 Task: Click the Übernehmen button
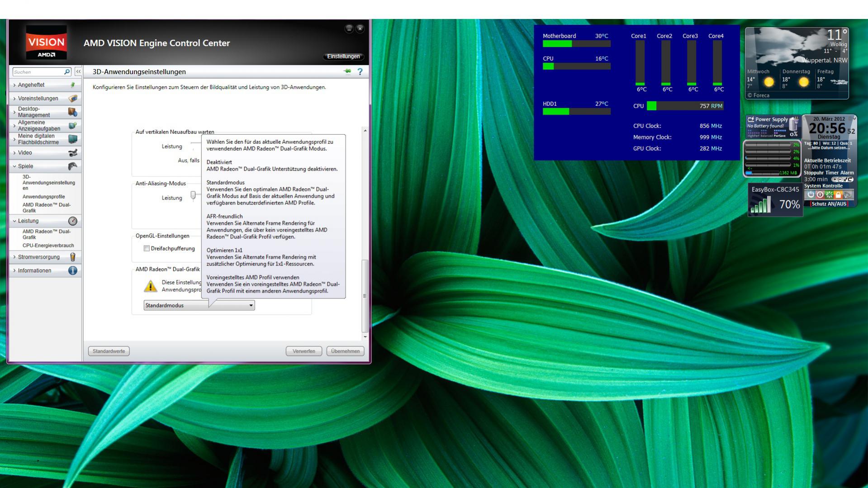(345, 351)
